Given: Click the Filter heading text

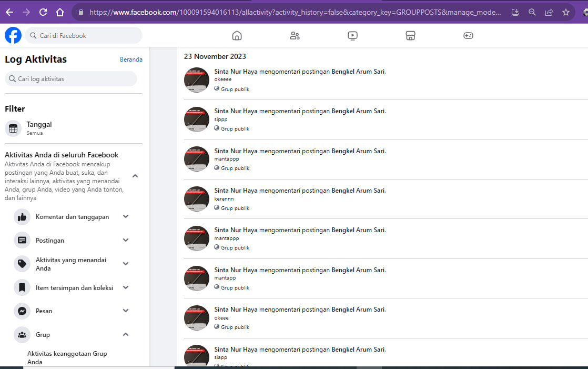Looking at the screenshot, I should [15, 109].
